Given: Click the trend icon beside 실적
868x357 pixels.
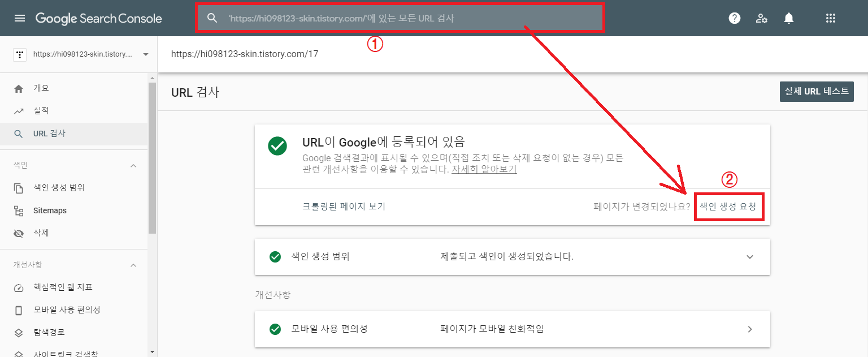Looking at the screenshot, I should (x=19, y=111).
